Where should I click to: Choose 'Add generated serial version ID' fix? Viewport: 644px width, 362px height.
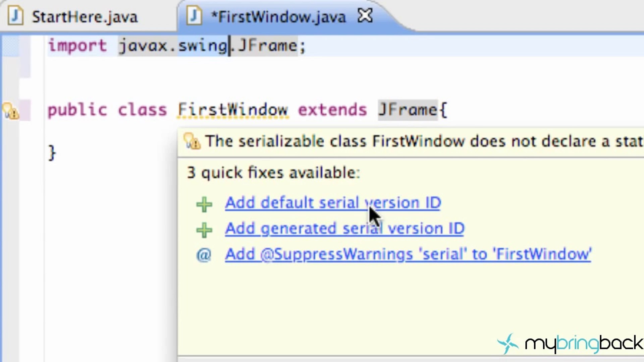(x=344, y=229)
